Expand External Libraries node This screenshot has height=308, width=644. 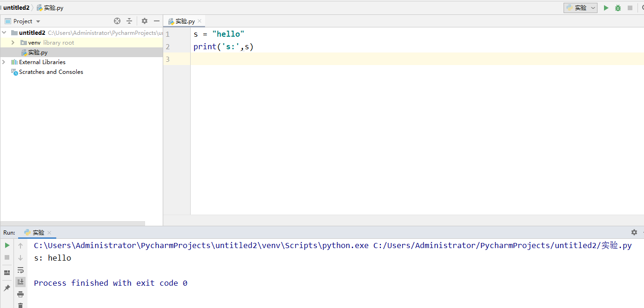point(4,62)
